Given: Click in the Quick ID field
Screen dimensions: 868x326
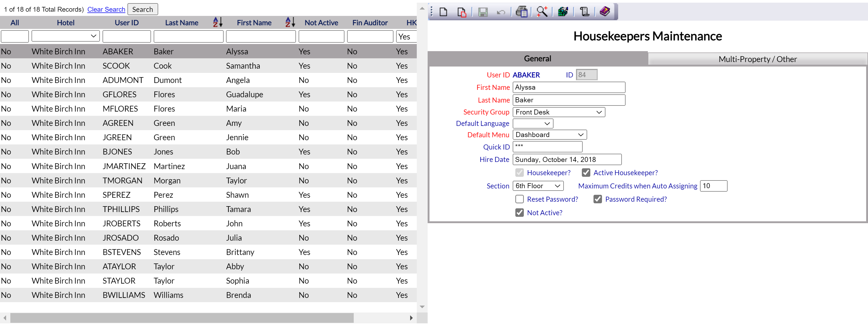Looking at the screenshot, I should coord(548,147).
